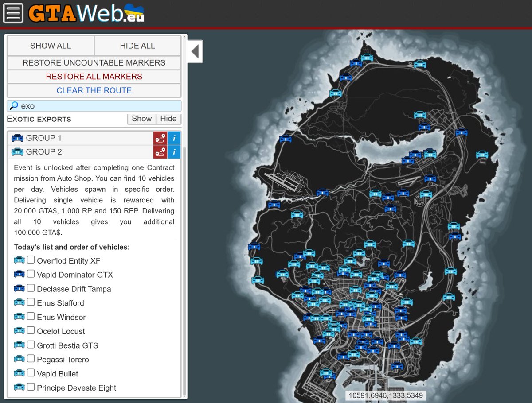The height and width of the screenshot is (403, 532).
Task: Check the Declasse Drift Tampa checkbox
Action: pos(31,288)
